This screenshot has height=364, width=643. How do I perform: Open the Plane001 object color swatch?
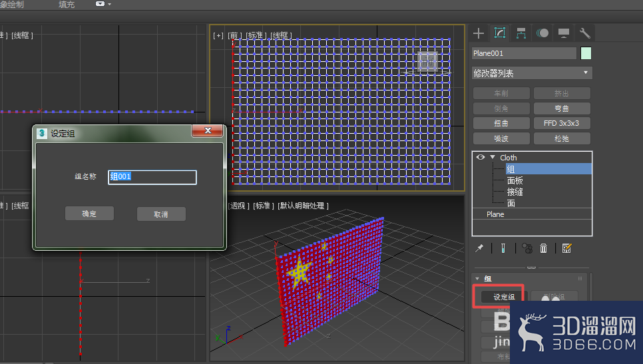point(586,53)
